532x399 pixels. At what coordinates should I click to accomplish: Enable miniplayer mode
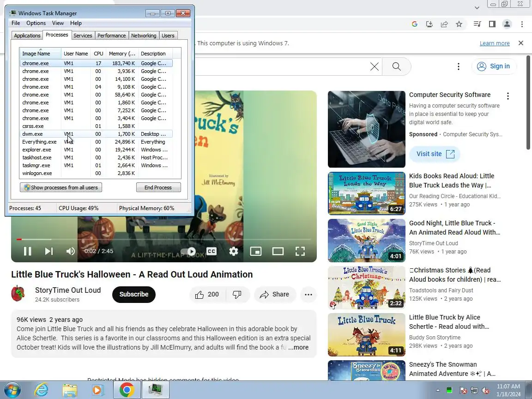255,251
